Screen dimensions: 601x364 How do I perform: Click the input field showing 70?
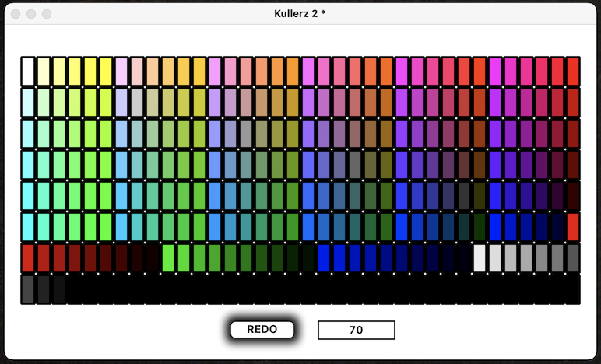pyautogui.click(x=356, y=331)
